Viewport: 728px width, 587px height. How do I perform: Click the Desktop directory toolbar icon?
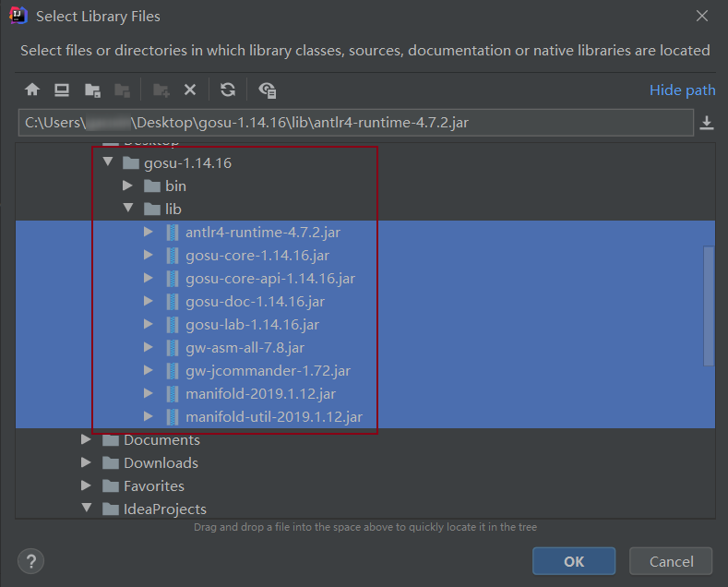[62, 90]
